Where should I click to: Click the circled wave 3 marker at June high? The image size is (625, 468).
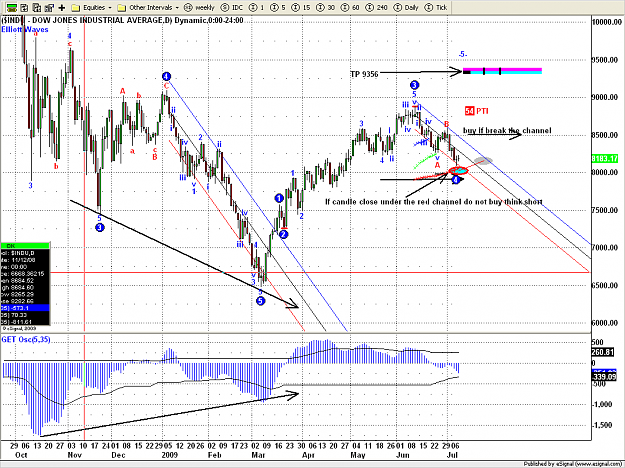(x=414, y=85)
